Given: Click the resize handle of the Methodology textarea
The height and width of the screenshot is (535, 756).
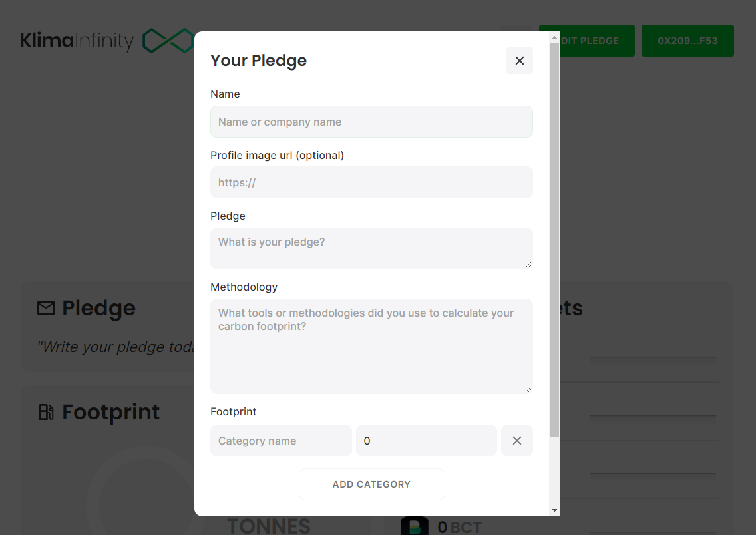Looking at the screenshot, I should pyautogui.click(x=529, y=389).
